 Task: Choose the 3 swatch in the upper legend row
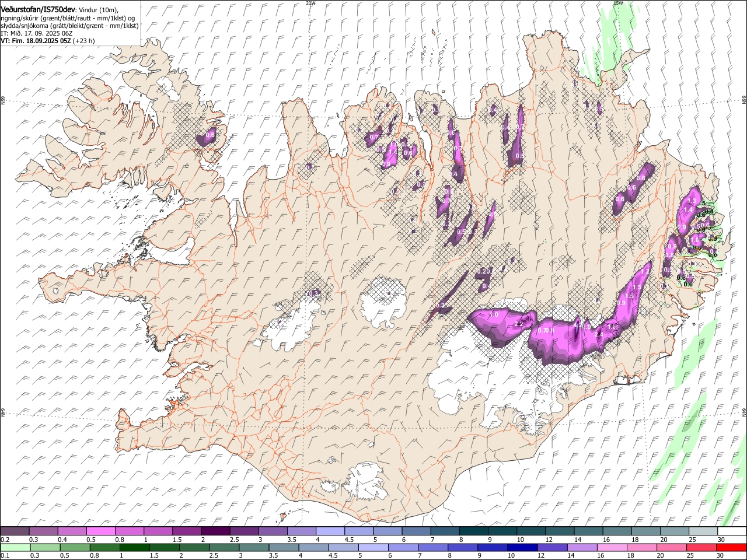click(x=273, y=531)
